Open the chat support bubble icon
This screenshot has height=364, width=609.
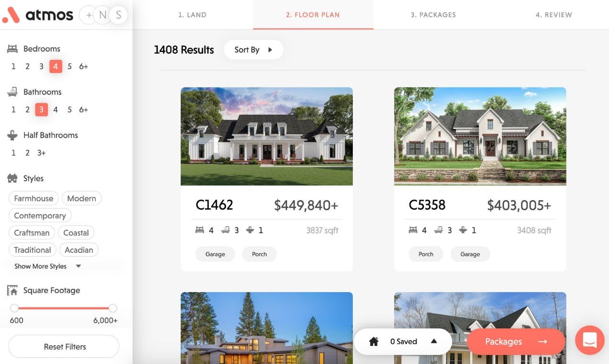(x=589, y=341)
